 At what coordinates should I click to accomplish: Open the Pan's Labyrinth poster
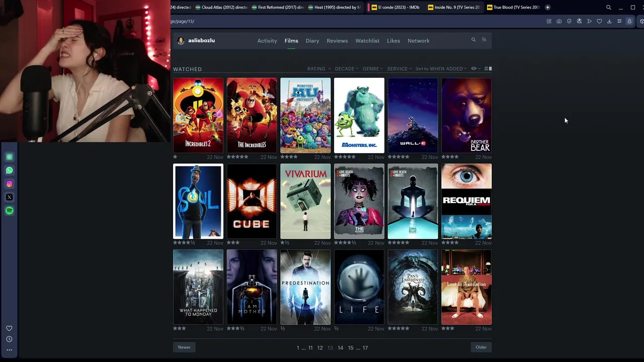(x=413, y=287)
